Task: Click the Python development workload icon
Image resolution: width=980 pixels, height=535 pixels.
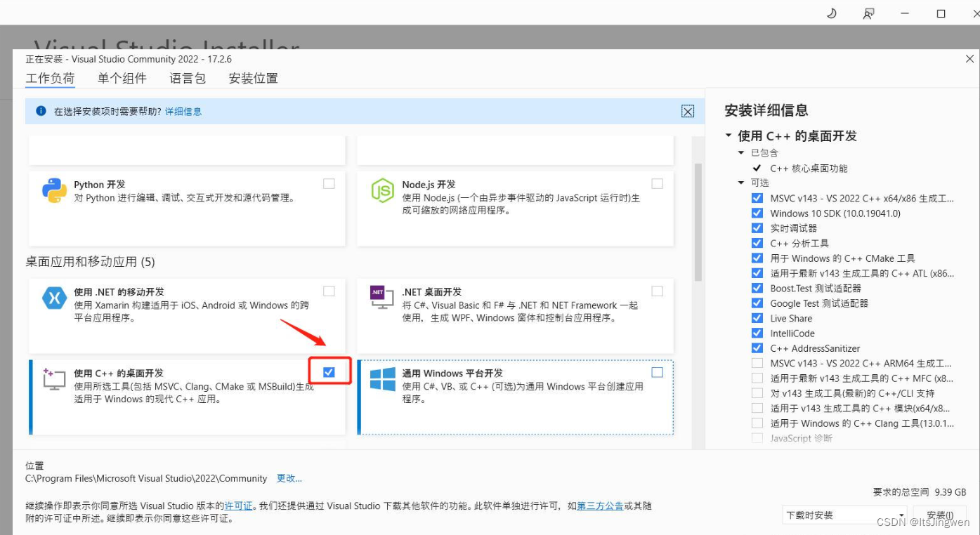Action: point(54,190)
